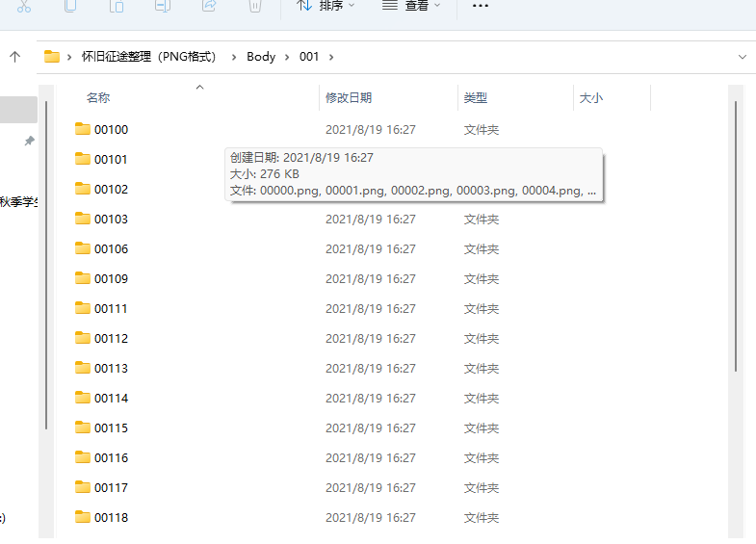Screen dimensions: 756x544
Task: Sort by 名称 column header
Action: [x=98, y=98]
